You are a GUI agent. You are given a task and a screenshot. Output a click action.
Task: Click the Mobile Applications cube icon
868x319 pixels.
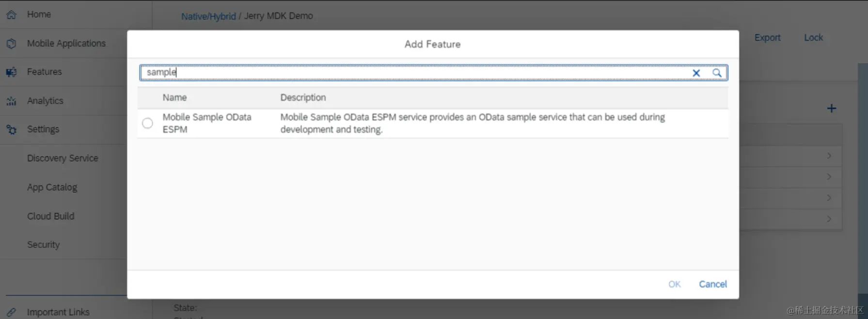[11, 44]
